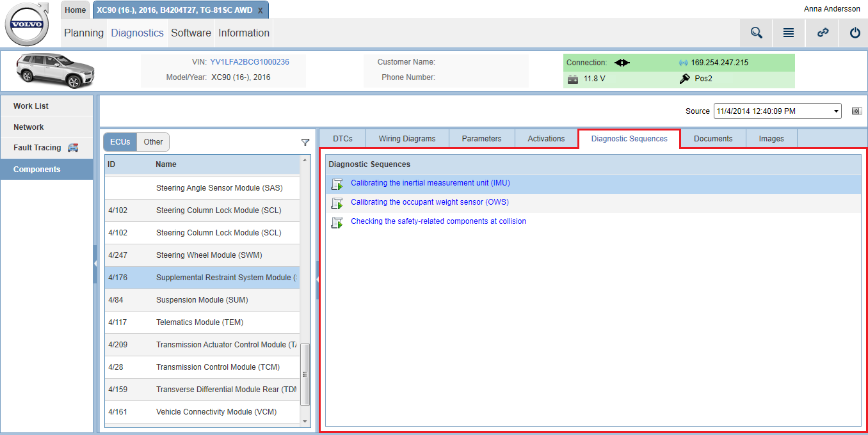Click the connection arrows status icon
This screenshot has height=435, width=868.
[622, 63]
